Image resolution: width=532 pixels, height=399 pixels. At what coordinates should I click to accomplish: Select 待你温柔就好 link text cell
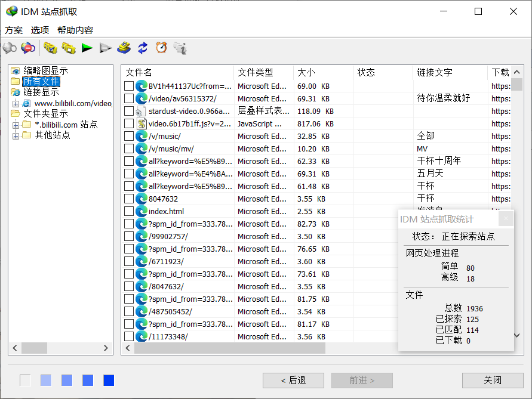click(444, 98)
